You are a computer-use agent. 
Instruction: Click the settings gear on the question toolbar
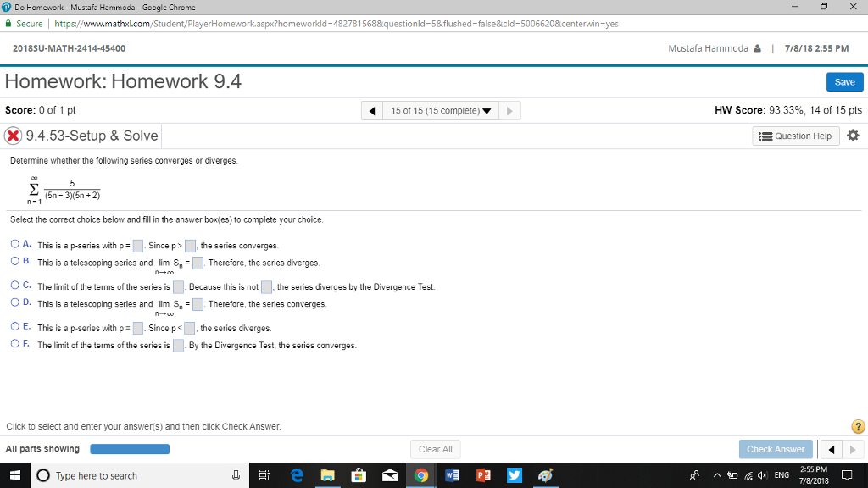coord(854,136)
